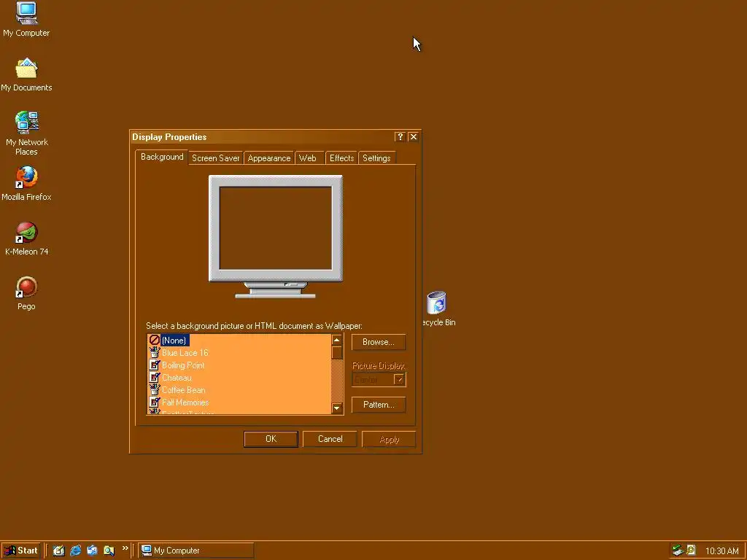
Task: Click the paint cup icon beside Coffee Bean
Action: click(x=155, y=389)
